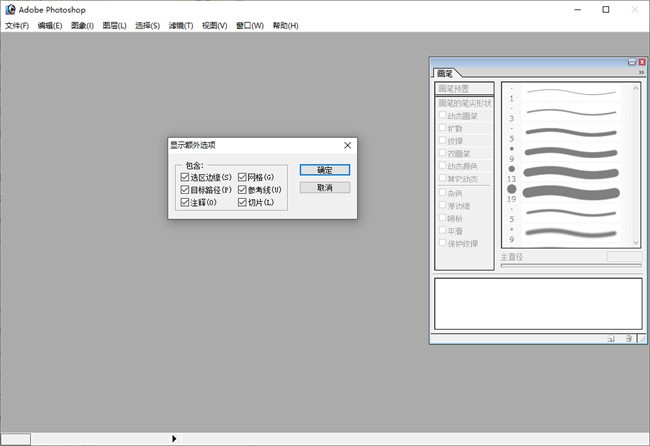Screen dimensions: 650x446
Task: Click 取消 to cancel the dialog
Action: click(325, 187)
